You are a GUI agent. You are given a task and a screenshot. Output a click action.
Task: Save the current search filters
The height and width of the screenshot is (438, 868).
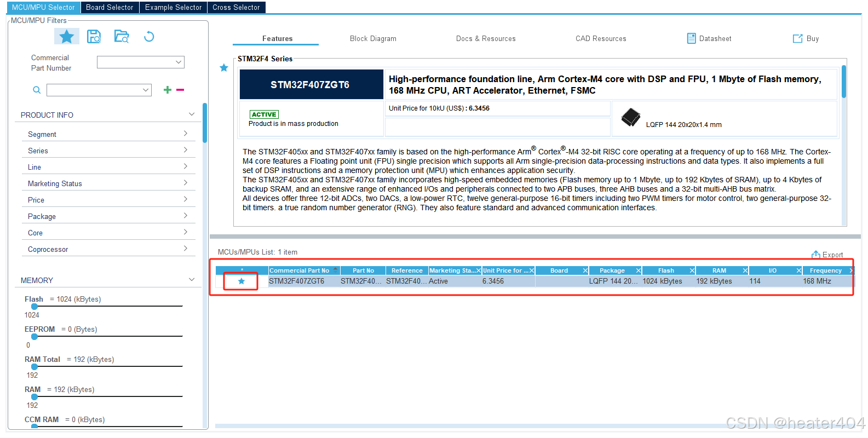[94, 37]
